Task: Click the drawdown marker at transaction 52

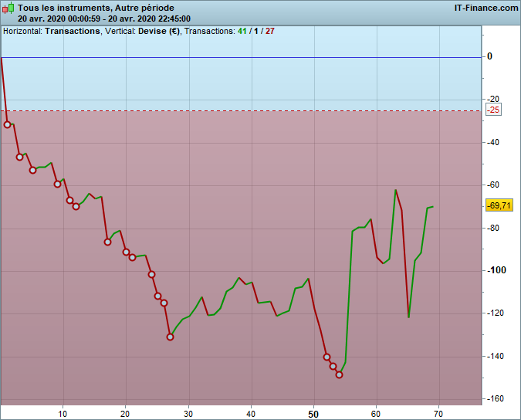Action: click(326, 357)
